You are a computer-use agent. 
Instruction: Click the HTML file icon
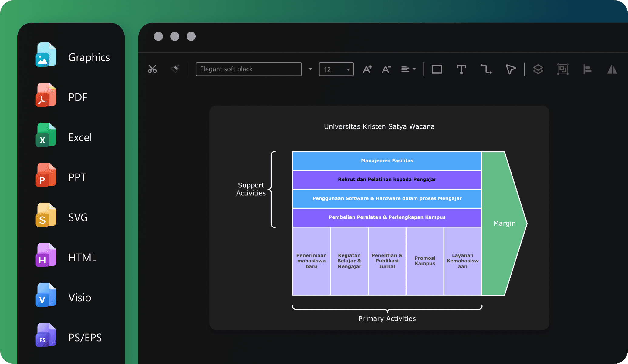(46, 255)
